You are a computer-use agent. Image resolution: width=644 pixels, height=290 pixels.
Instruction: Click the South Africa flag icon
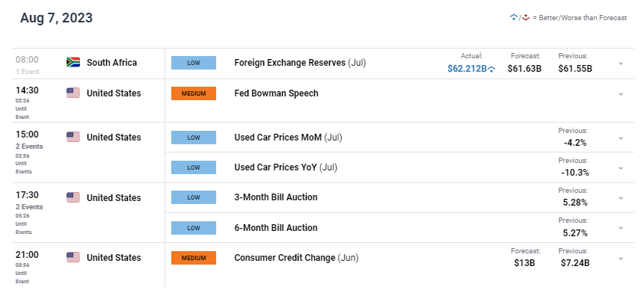(73, 62)
